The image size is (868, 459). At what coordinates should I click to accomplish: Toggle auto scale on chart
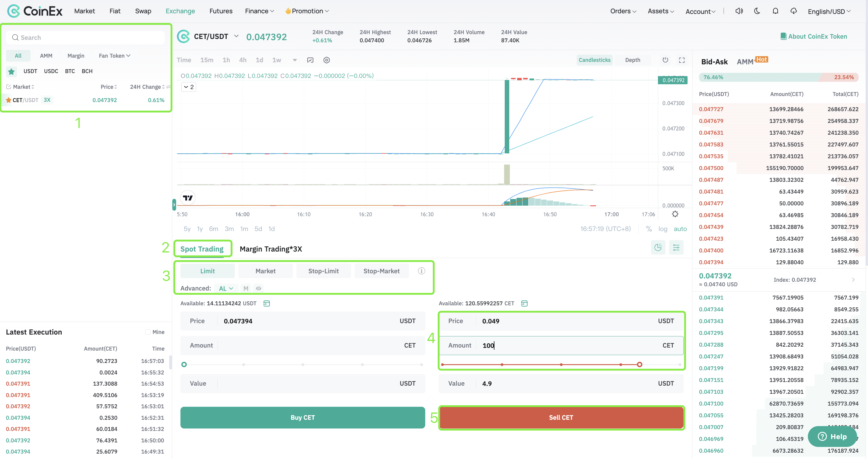[680, 229]
